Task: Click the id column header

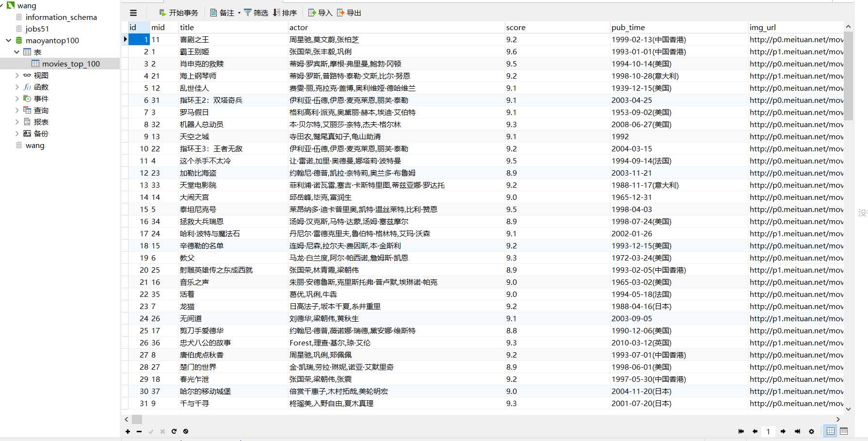Action: [x=139, y=28]
